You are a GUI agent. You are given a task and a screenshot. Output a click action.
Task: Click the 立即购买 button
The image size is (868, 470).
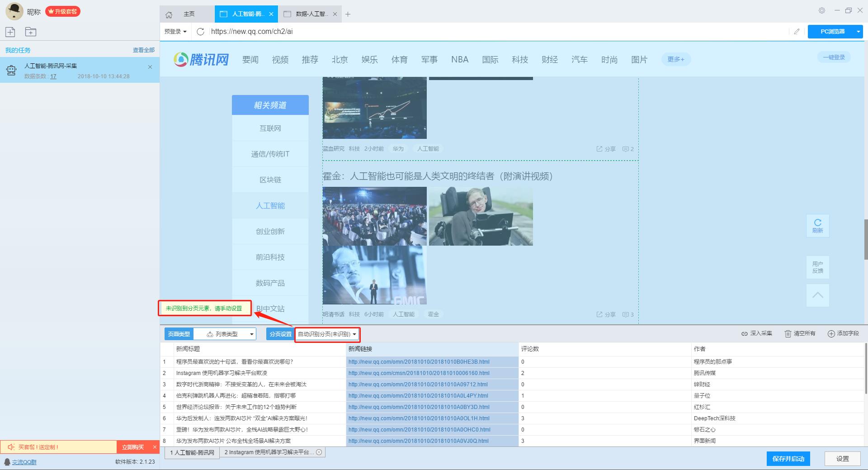pos(133,447)
